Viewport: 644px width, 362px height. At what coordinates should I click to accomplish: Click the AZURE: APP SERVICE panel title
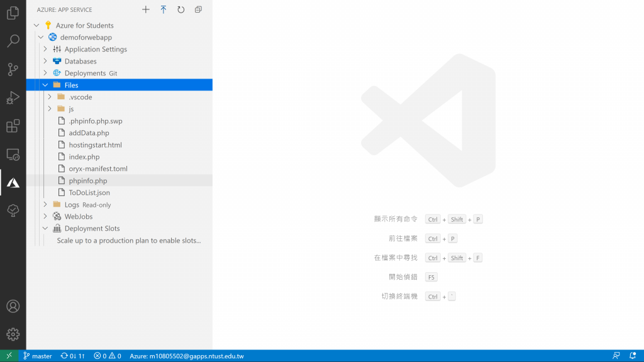pyautogui.click(x=65, y=9)
